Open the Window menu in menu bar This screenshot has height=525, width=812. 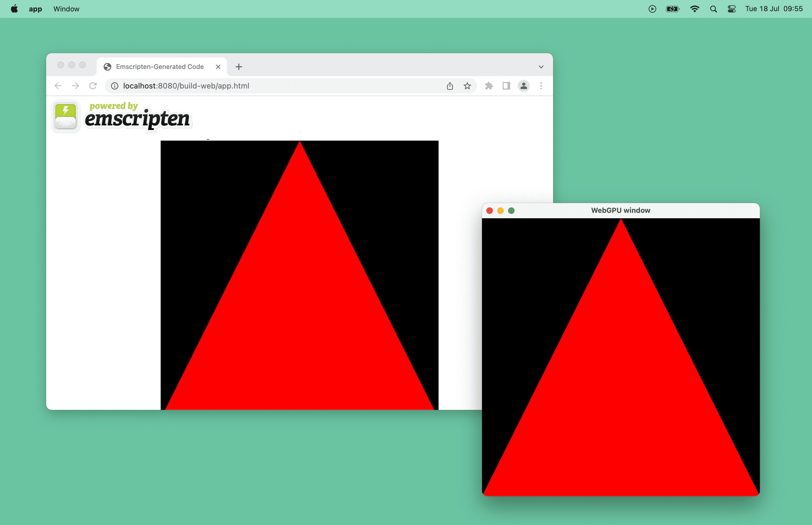tap(67, 8)
